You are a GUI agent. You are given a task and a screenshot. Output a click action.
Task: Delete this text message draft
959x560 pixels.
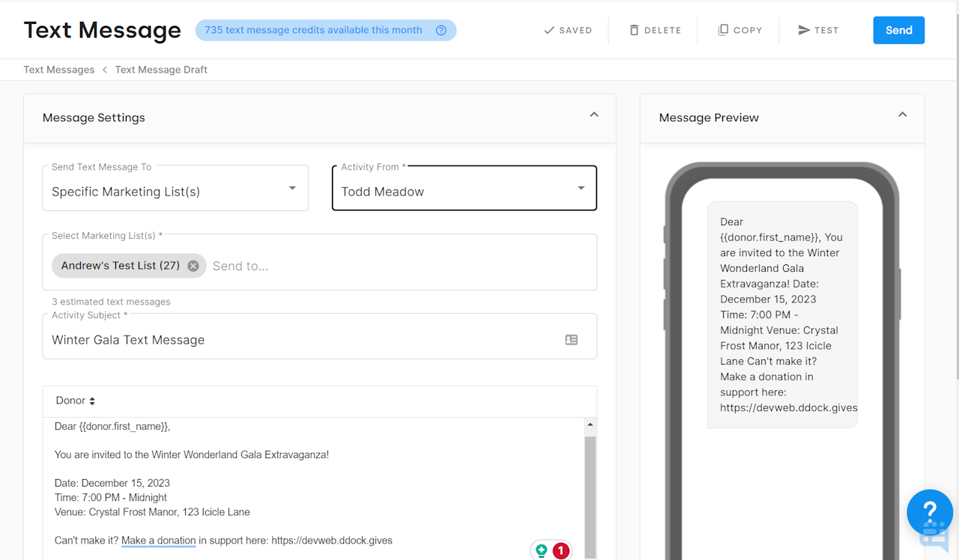coord(656,31)
